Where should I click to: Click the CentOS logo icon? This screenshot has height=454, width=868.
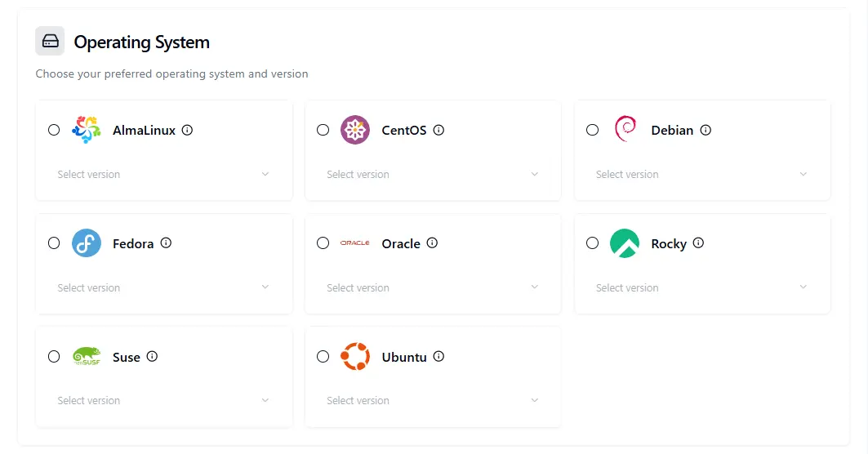pos(355,130)
